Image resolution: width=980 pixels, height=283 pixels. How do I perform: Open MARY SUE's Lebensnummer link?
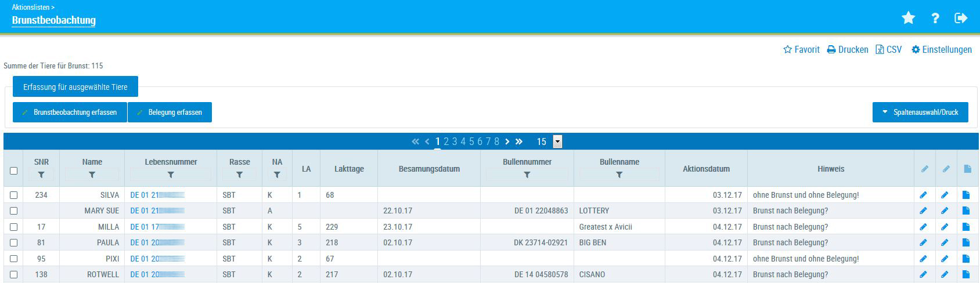tap(157, 211)
